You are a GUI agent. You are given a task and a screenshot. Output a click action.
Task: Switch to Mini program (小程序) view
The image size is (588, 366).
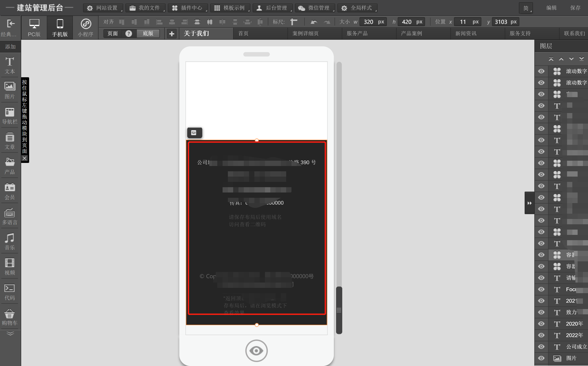point(85,28)
